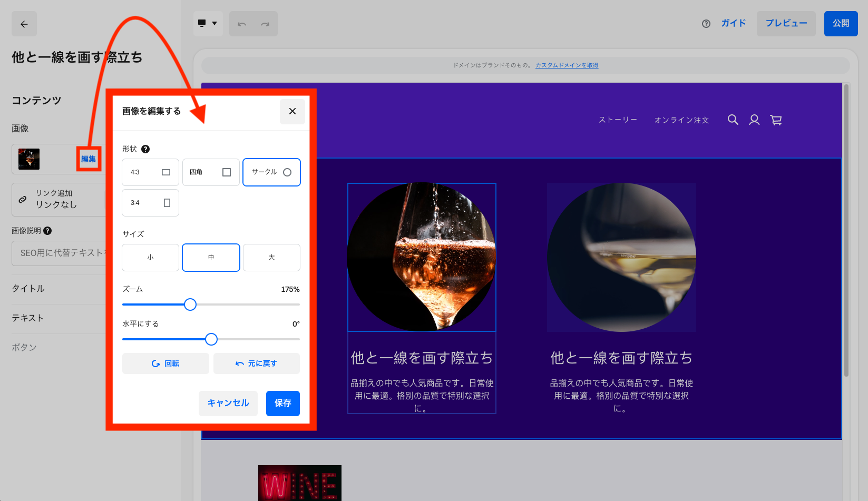
Task: Click the guide help question icon
Action: pyautogui.click(x=706, y=24)
